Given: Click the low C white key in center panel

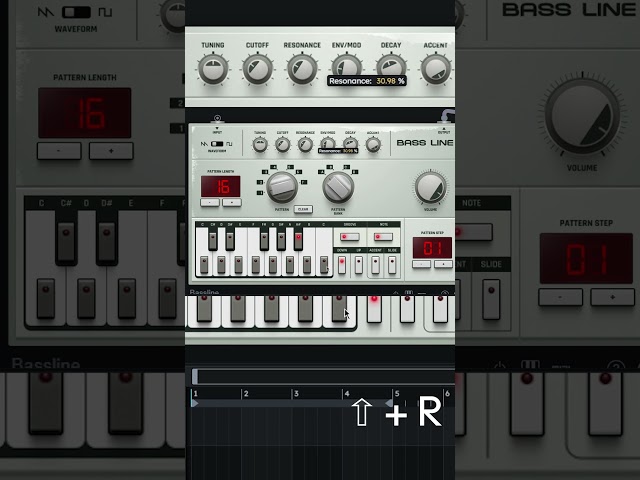Looking at the screenshot, I should pyautogui.click(x=204, y=265).
